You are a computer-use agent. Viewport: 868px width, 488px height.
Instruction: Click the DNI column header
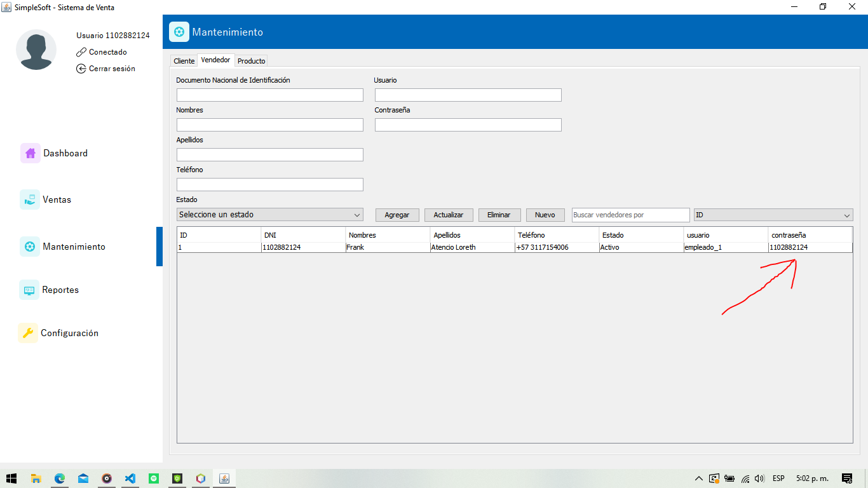point(303,235)
